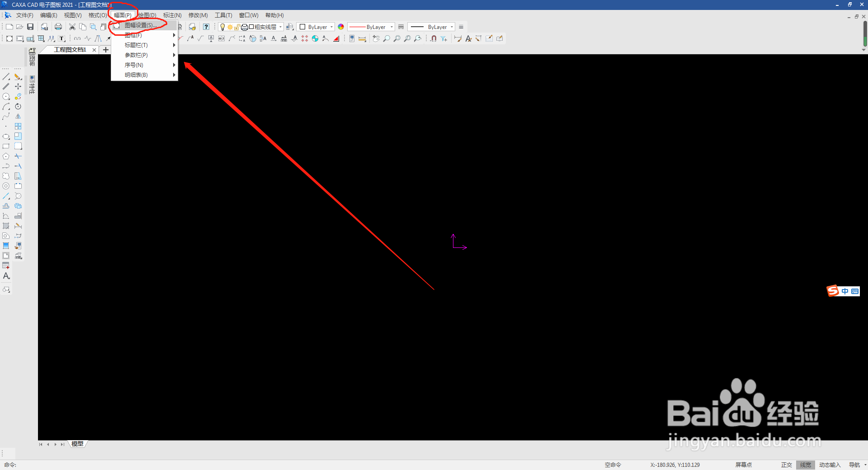Add a new document tab with plus

pyautogui.click(x=106, y=50)
